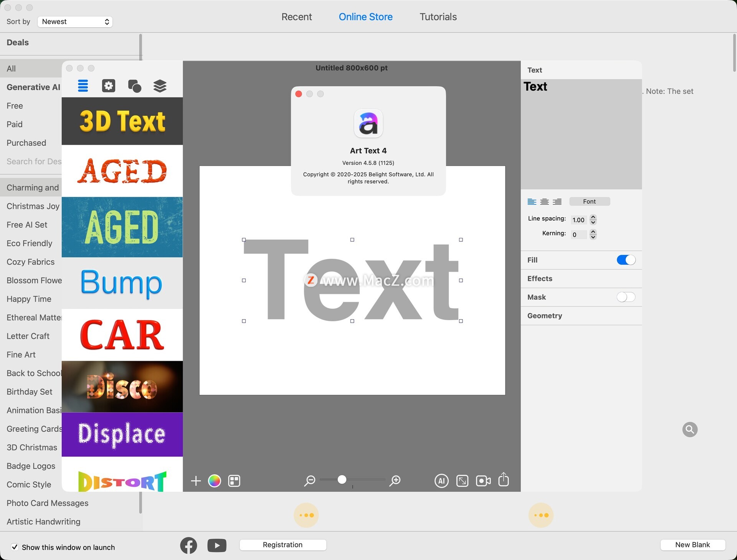The width and height of the screenshot is (737, 560).
Task: Expand the Effects section
Action: [540, 279]
